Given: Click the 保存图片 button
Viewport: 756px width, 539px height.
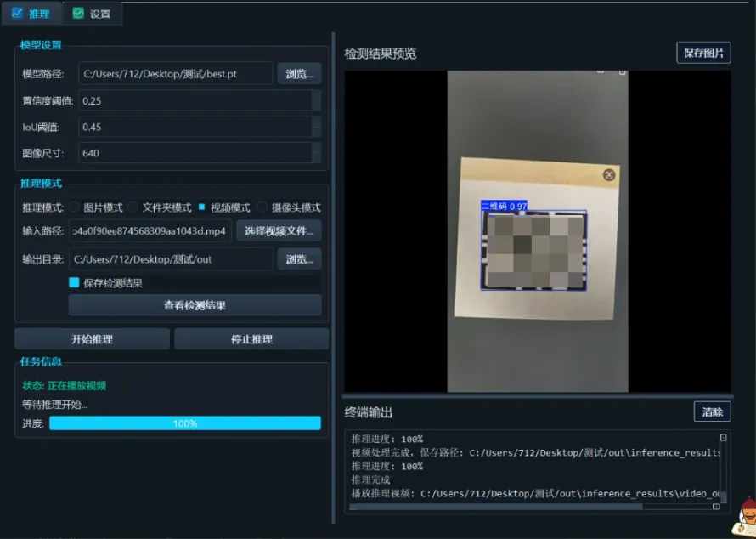Looking at the screenshot, I should 703,53.
